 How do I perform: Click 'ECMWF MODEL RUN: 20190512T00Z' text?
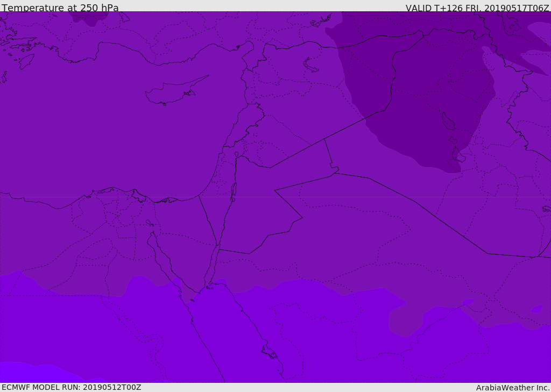[72, 387]
